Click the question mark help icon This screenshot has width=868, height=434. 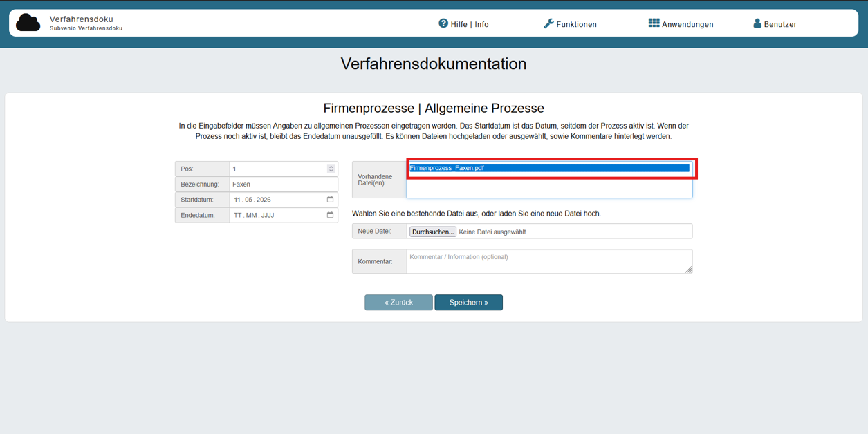pyautogui.click(x=443, y=23)
